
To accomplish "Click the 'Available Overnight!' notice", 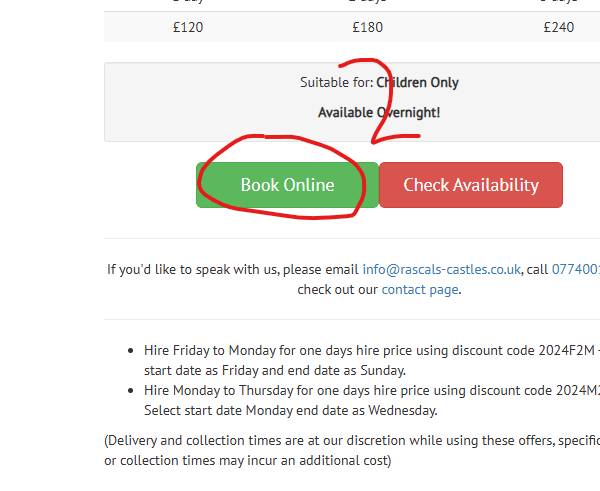I will coord(378,112).
